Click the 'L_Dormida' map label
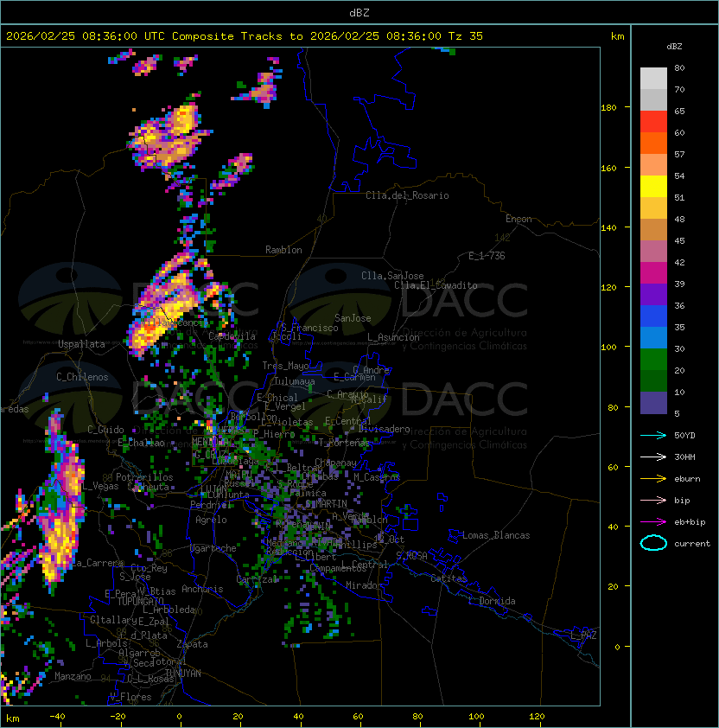This screenshot has width=719, height=728. point(492,601)
